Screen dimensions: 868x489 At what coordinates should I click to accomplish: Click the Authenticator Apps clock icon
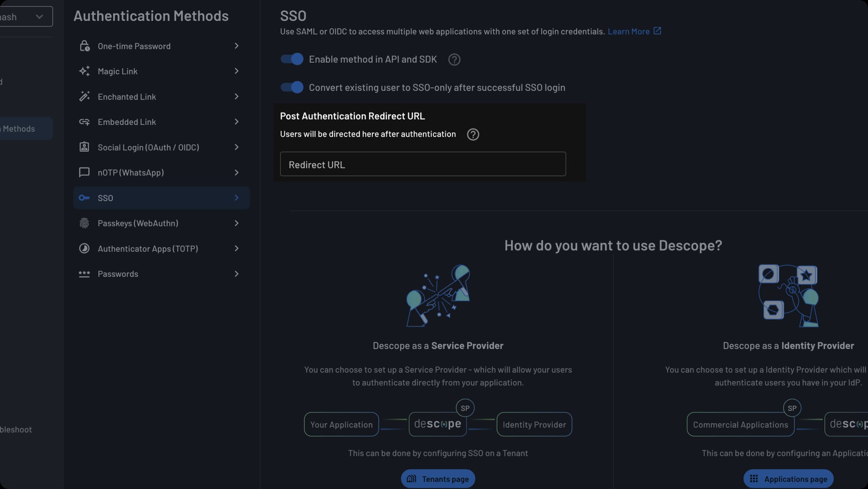coord(84,248)
